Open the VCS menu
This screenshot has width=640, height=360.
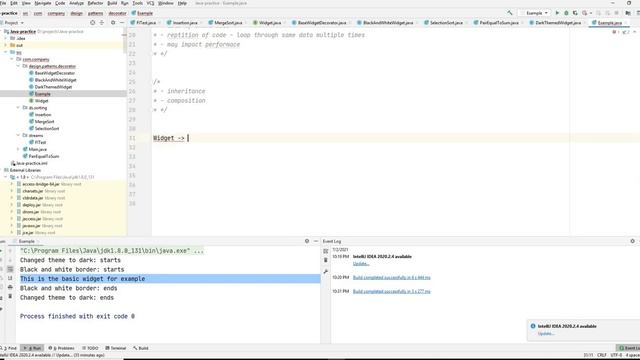pyautogui.click(x=150, y=3)
